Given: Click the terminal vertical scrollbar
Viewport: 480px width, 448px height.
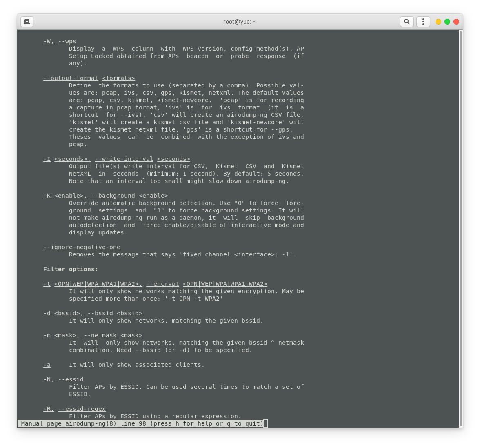Looking at the screenshot, I should coord(461,228).
